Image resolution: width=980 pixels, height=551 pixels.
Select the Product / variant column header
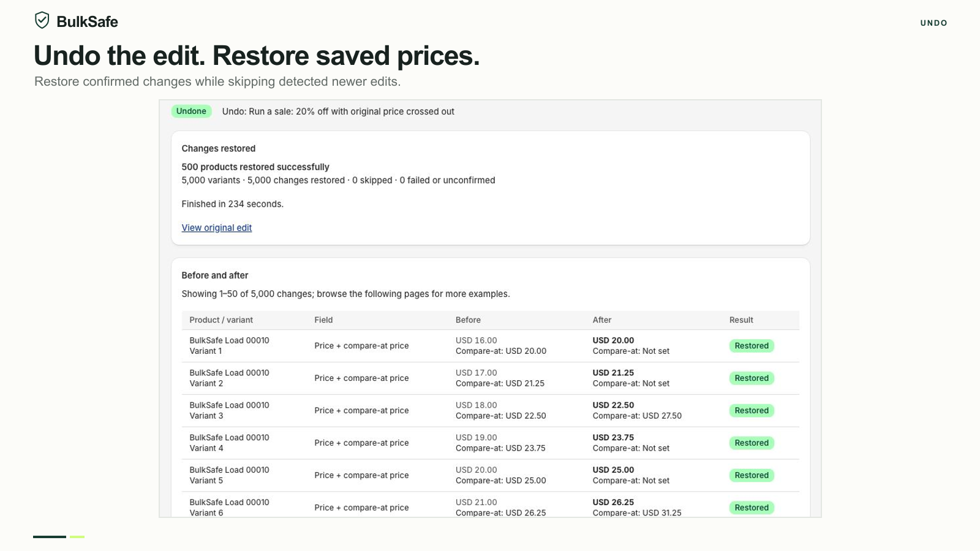221,320
